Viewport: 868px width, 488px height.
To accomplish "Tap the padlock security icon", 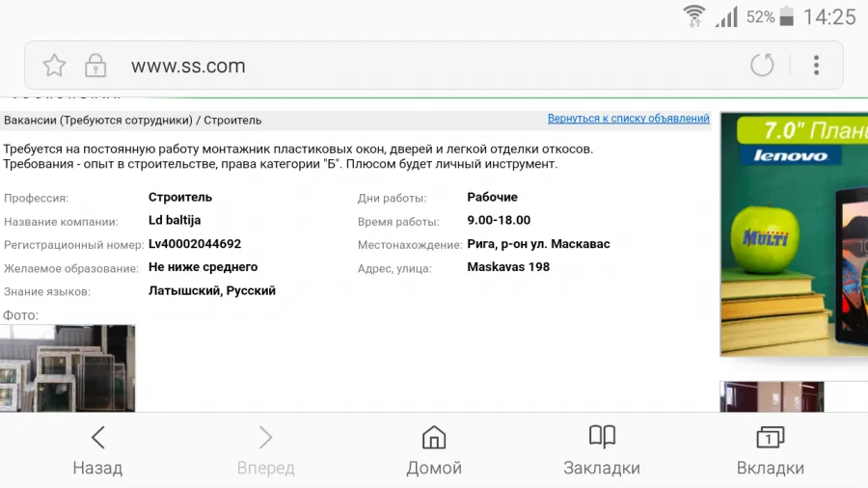I will pos(95,66).
